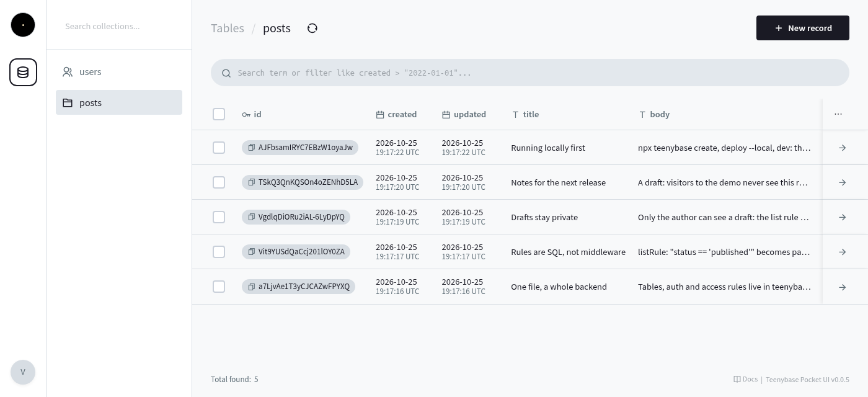Click the body text starting 'Tables, auth and access'
The width and height of the screenshot is (868, 397).
[724, 287]
